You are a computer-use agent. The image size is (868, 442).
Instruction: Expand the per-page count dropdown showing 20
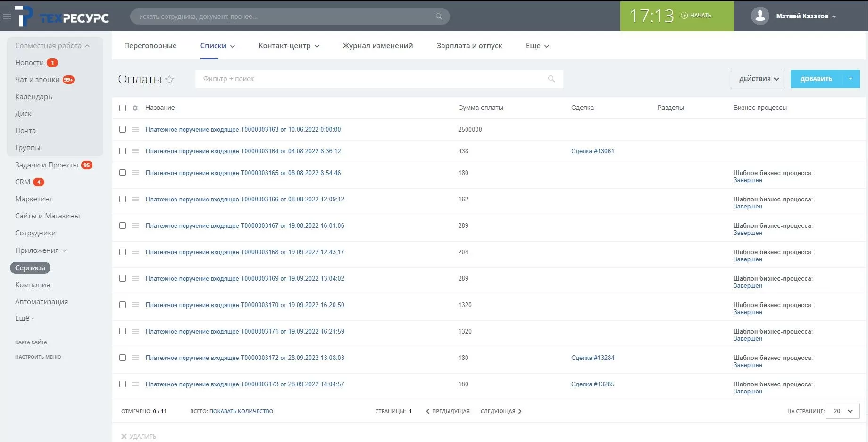842,411
